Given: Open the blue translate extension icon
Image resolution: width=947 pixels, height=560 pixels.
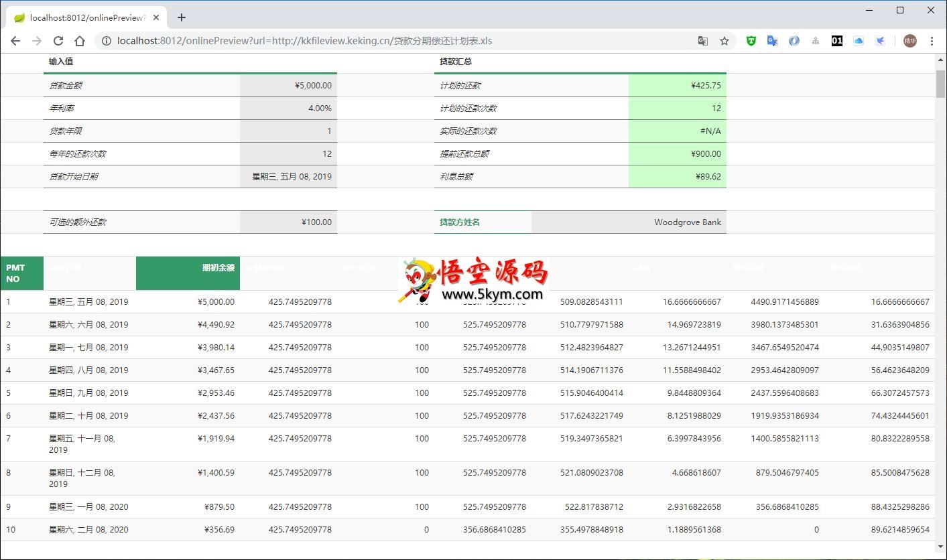Looking at the screenshot, I should 772,41.
